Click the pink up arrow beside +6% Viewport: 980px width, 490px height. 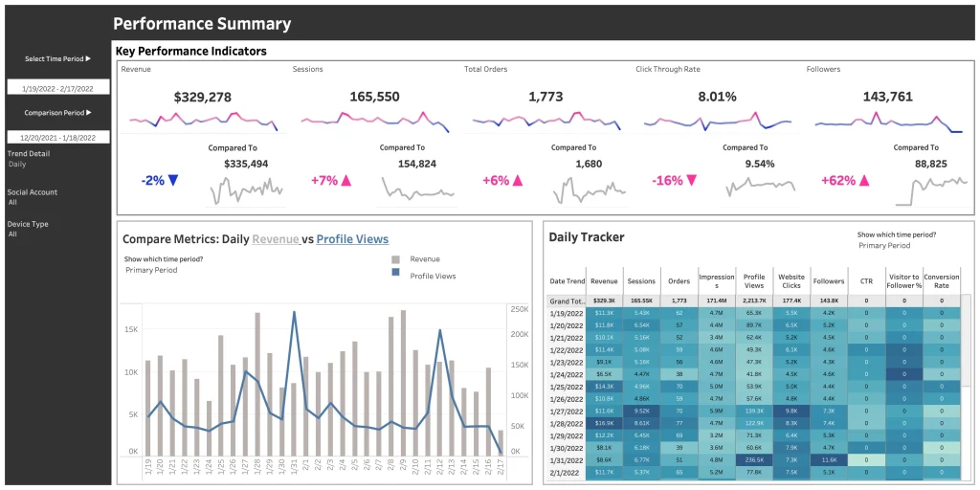pos(518,180)
